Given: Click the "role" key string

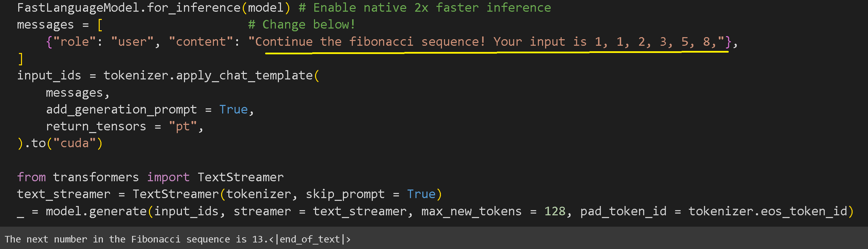Looking at the screenshot, I should pos(74,42).
